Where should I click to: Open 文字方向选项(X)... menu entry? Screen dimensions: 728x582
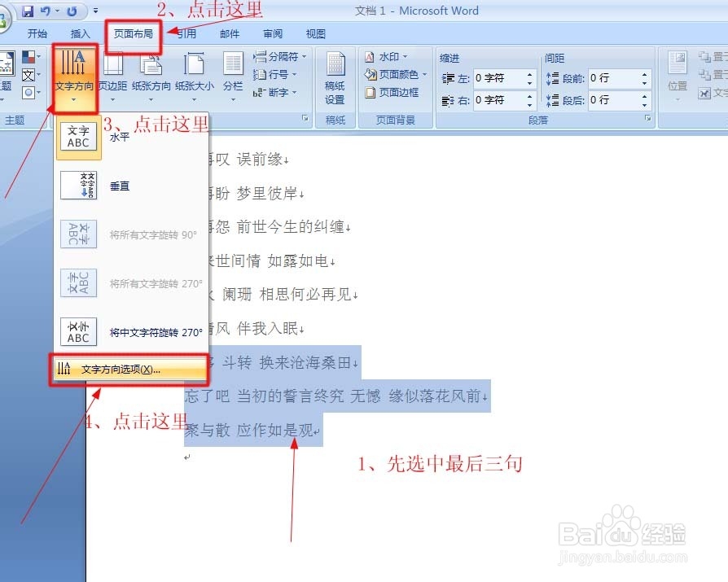(129, 370)
